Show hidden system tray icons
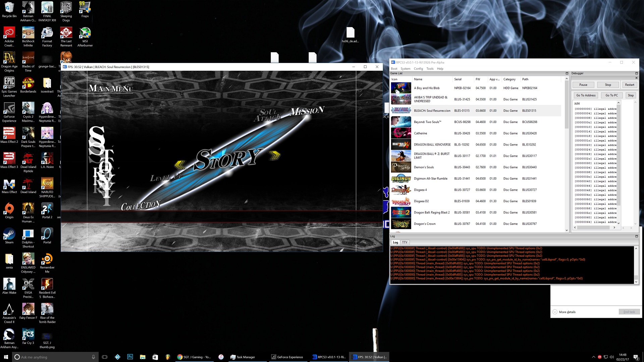The height and width of the screenshot is (362, 644). pos(593,357)
